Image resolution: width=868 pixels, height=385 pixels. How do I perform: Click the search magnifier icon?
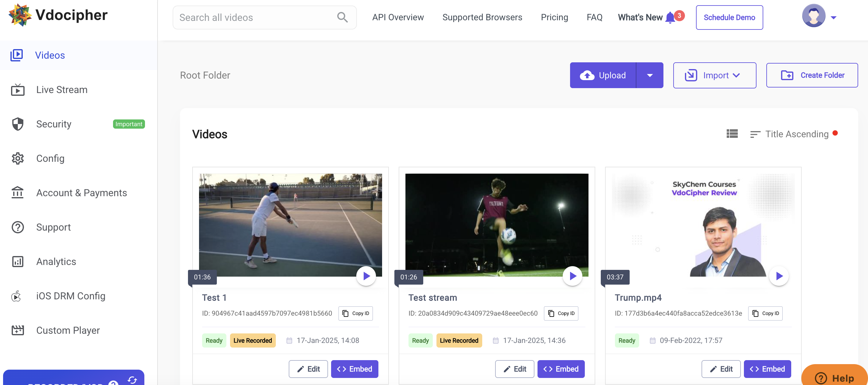coord(342,17)
